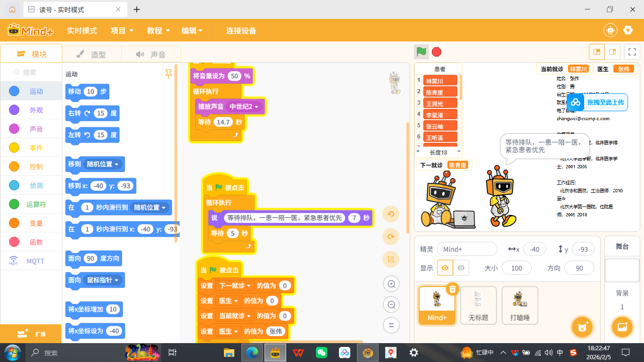The image size is (644, 362).
Task: Select the 打瞌睡 sprite thumbnail
Action: click(520, 305)
